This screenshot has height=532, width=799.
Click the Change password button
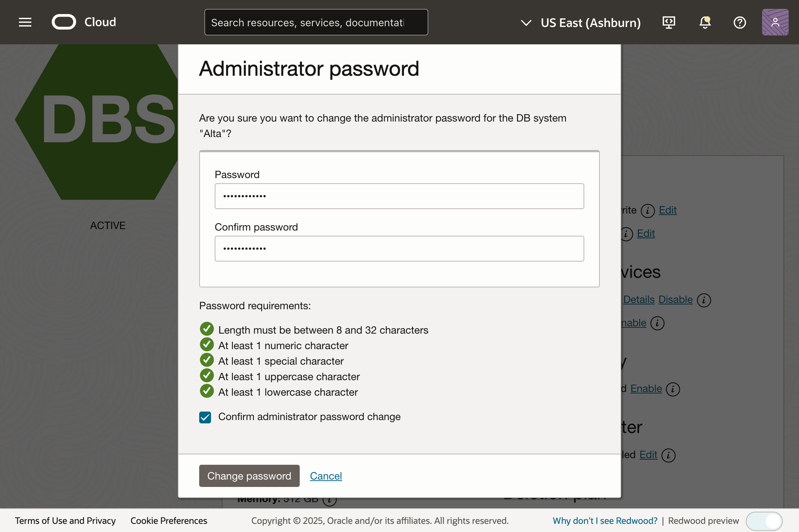(249, 476)
